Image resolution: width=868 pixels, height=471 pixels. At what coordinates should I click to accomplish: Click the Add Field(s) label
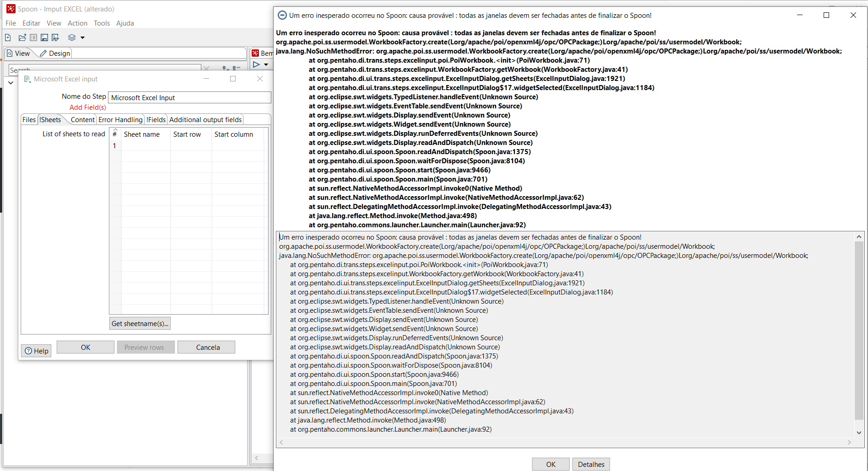click(88, 107)
